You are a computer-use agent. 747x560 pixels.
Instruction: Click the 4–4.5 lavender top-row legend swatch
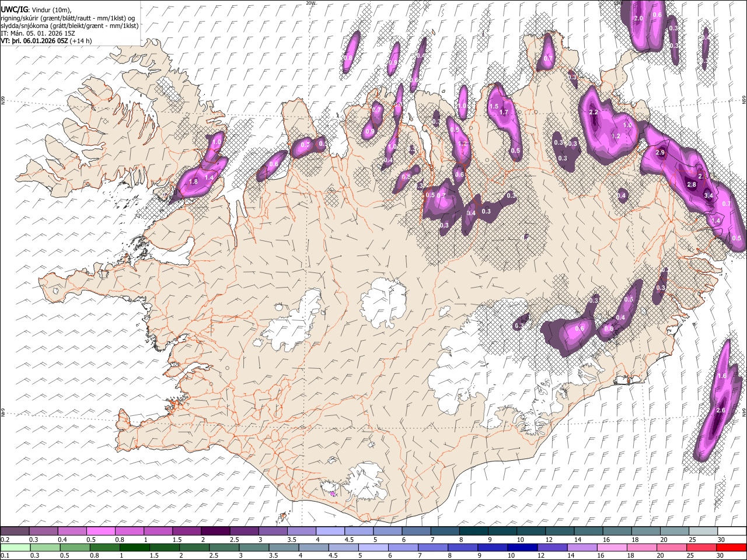tap(330, 531)
